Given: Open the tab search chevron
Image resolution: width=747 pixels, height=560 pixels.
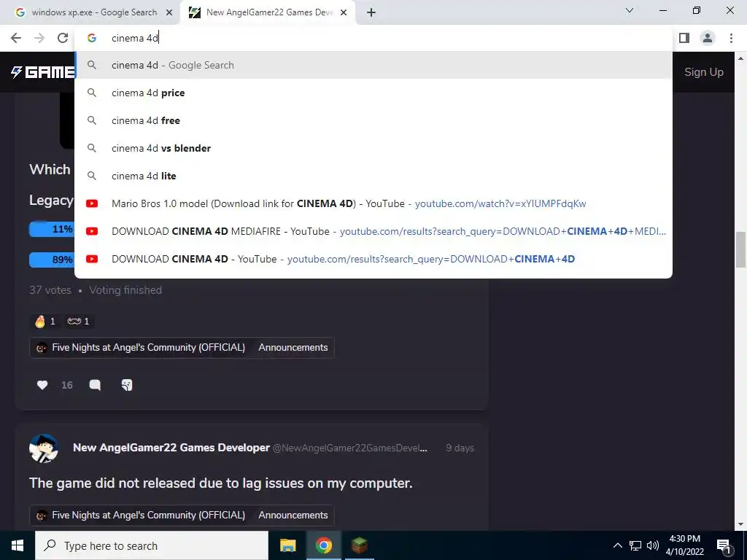Looking at the screenshot, I should coord(630,10).
